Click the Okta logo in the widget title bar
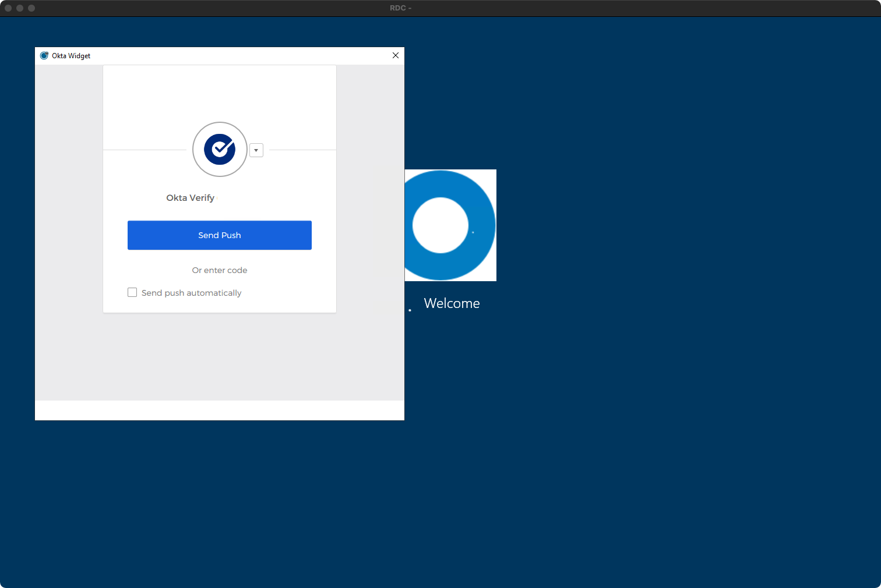 [x=44, y=55]
